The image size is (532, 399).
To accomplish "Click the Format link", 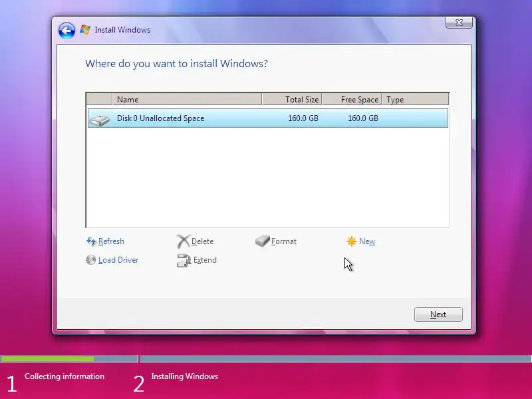I will pyautogui.click(x=284, y=241).
